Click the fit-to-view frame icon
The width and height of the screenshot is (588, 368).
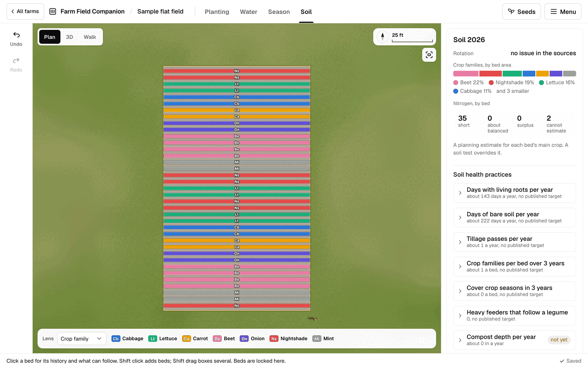pos(429,55)
